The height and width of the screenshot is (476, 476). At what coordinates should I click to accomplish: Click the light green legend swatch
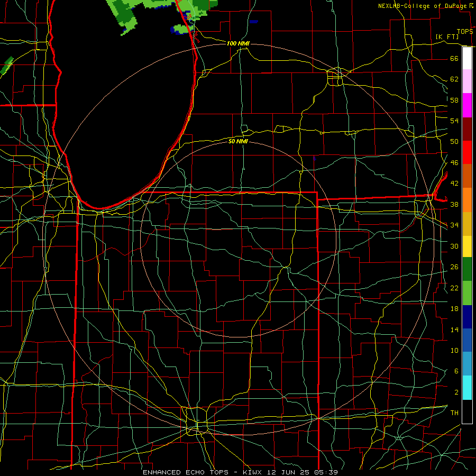[x=467, y=293]
